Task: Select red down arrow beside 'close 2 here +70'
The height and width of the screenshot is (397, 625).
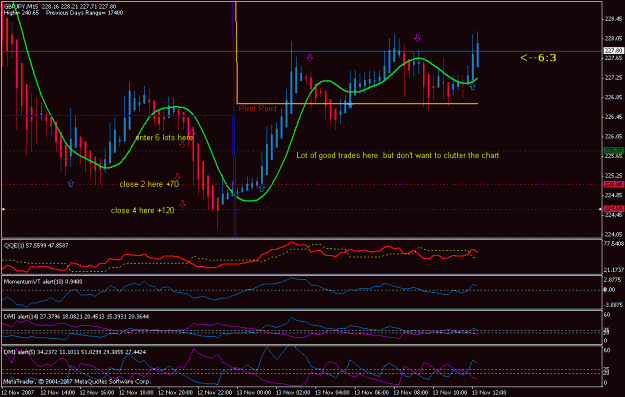Action: (178, 177)
